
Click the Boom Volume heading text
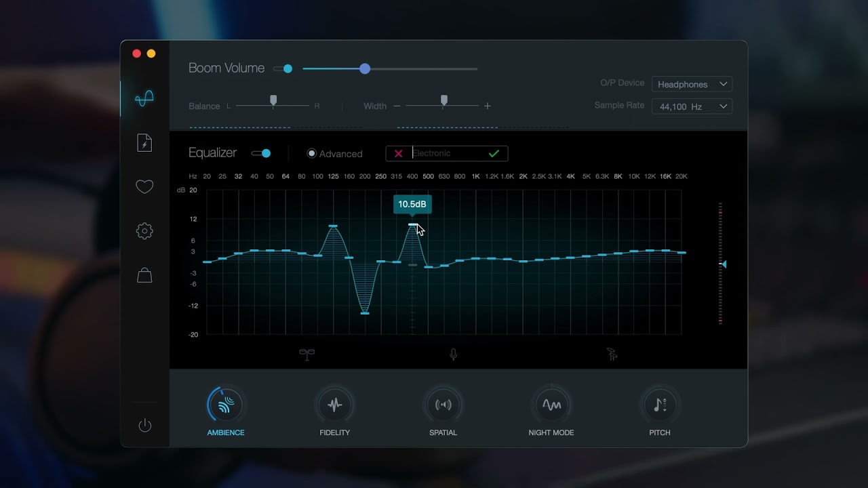pos(226,68)
